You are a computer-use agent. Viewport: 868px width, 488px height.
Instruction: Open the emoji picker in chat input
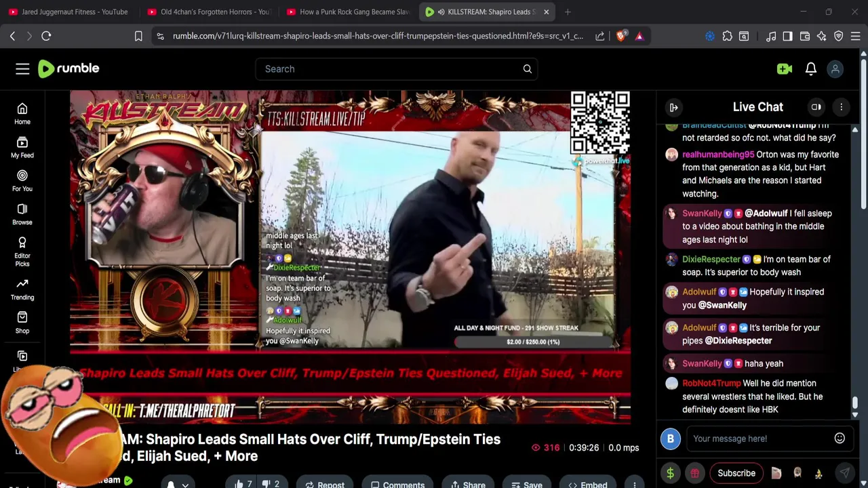(x=840, y=439)
